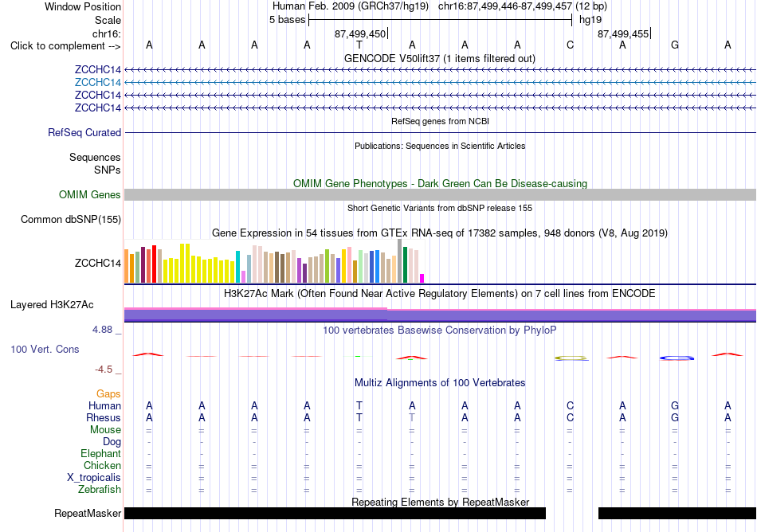
Task: Select the Zebrafish alignment row label
Action: point(100,490)
